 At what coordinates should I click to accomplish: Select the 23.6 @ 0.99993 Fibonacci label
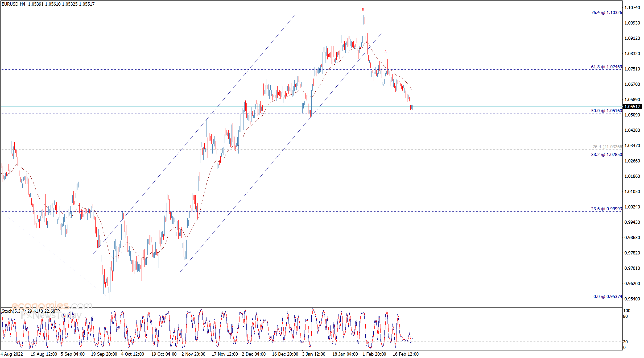coord(606,209)
